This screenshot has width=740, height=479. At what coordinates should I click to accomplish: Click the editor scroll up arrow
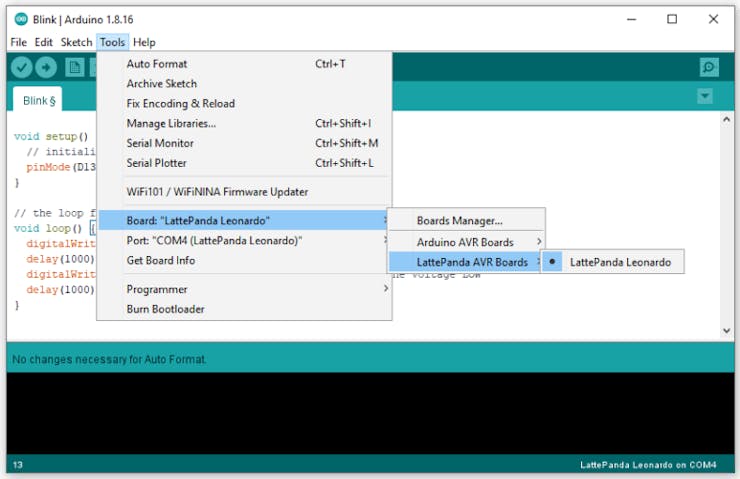click(x=726, y=119)
